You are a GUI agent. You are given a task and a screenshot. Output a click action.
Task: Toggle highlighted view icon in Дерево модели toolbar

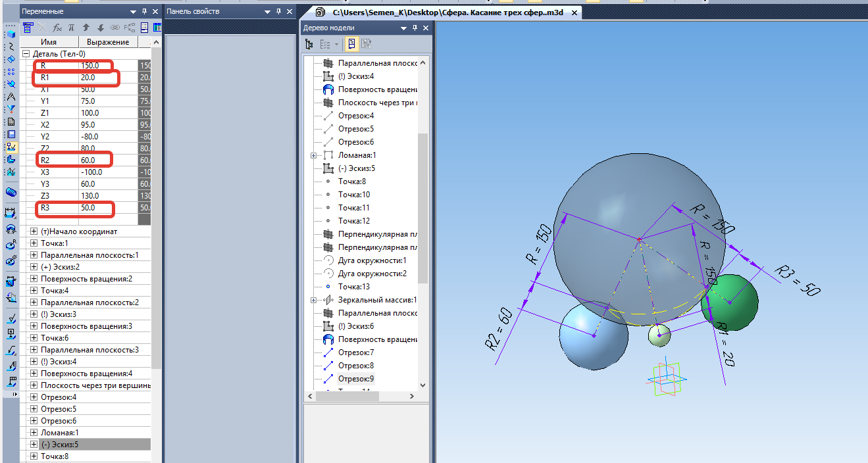pyautogui.click(x=352, y=44)
